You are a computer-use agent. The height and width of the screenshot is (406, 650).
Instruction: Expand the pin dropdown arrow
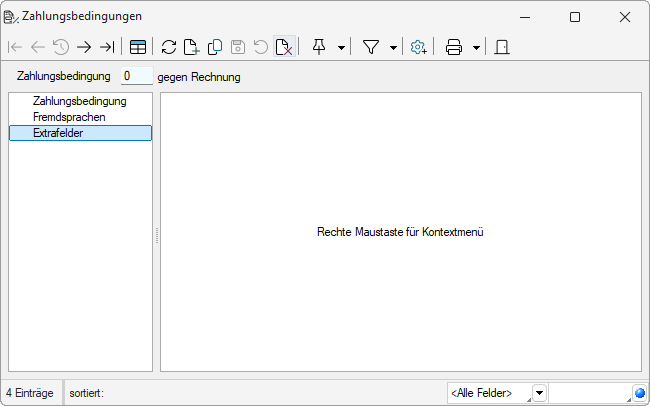pos(342,47)
